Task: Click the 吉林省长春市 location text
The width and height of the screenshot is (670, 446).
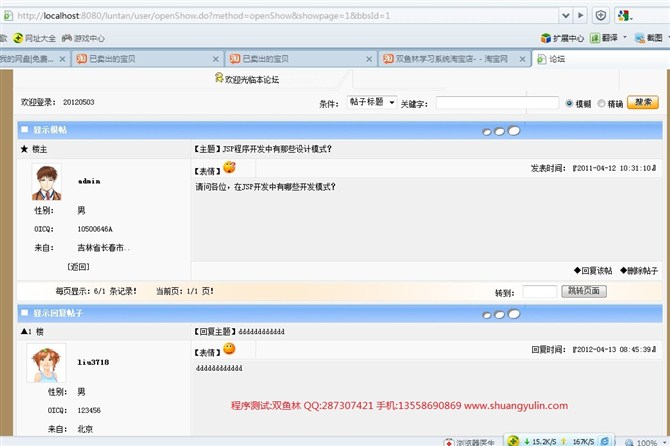Action: tap(104, 248)
